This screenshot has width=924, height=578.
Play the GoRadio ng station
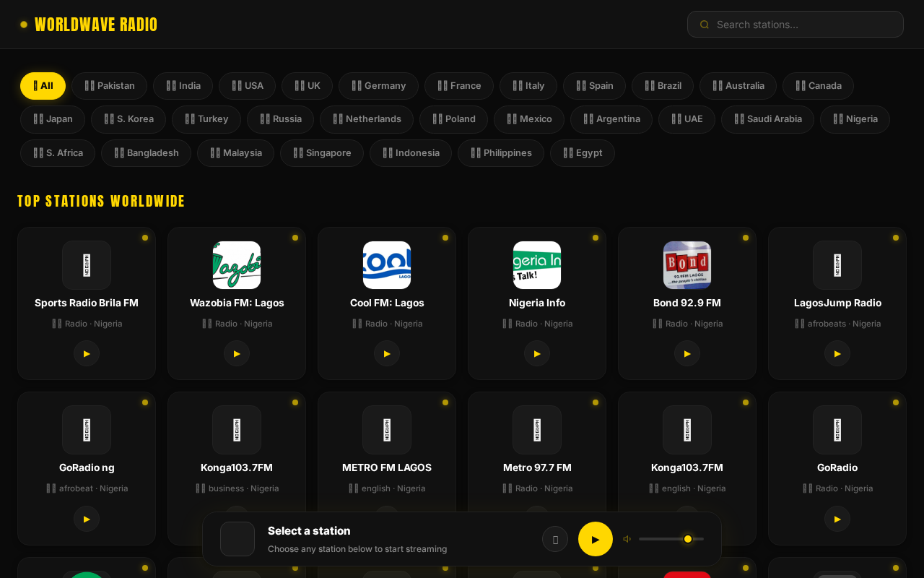[87, 519]
